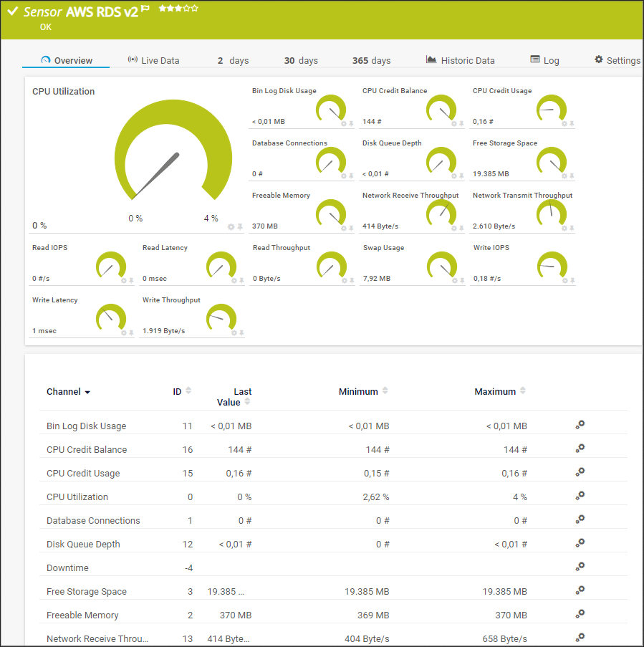Open channel settings for Downtime row
This screenshot has width=644, height=647.
click(580, 567)
